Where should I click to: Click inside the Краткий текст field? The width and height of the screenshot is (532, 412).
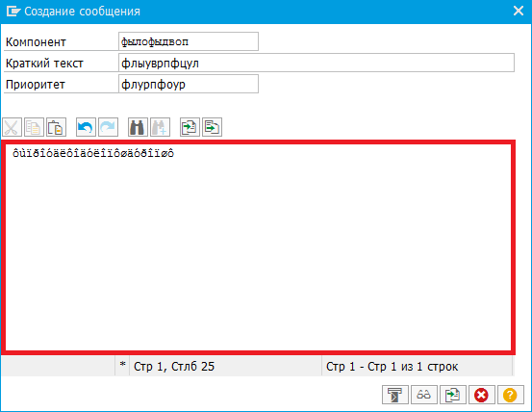pos(317,63)
